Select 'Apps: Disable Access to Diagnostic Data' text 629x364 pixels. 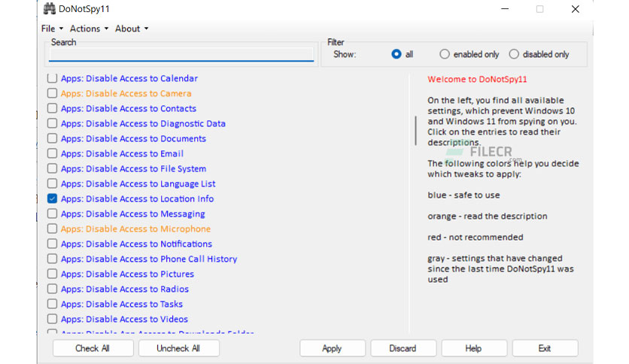point(143,123)
